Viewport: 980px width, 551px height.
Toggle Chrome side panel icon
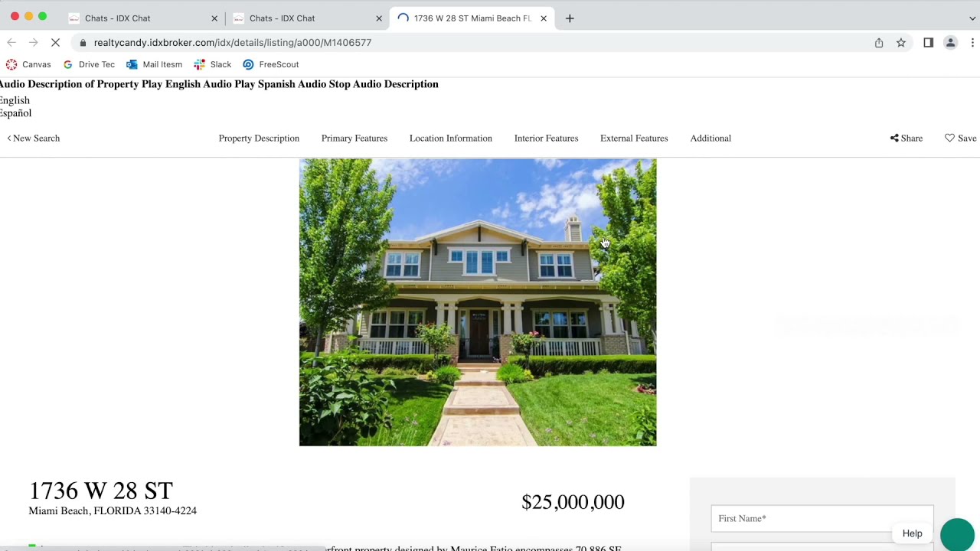pyautogui.click(x=928, y=43)
